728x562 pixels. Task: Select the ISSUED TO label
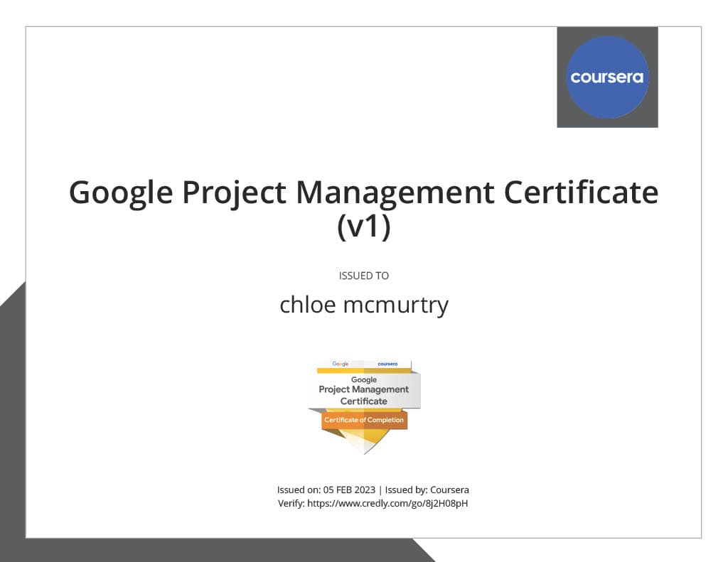tap(364, 276)
